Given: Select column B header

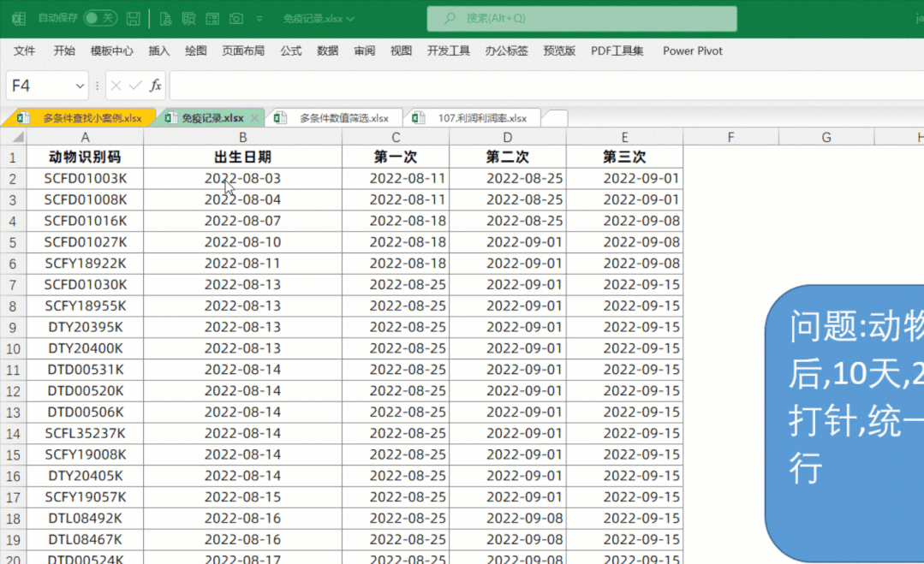Looking at the screenshot, I should coord(242,137).
